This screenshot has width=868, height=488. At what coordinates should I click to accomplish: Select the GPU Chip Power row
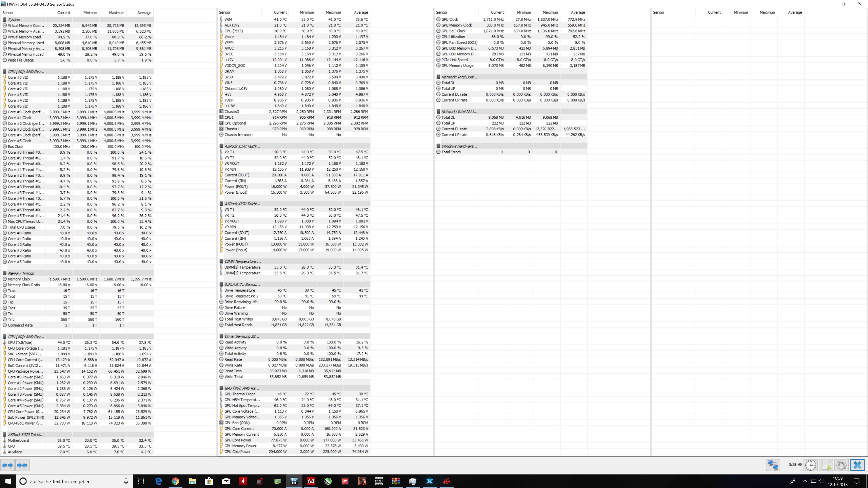tap(294, 452)
